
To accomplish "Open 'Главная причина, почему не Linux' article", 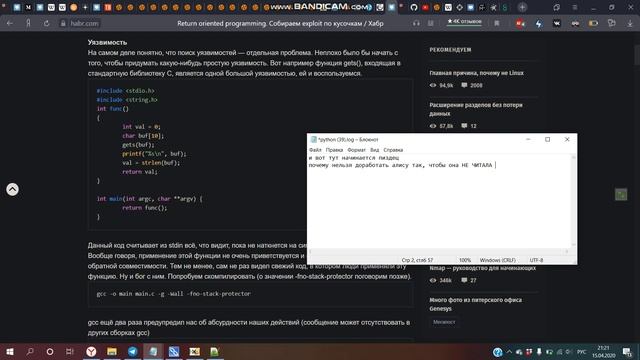I will (x=476, y=73).
